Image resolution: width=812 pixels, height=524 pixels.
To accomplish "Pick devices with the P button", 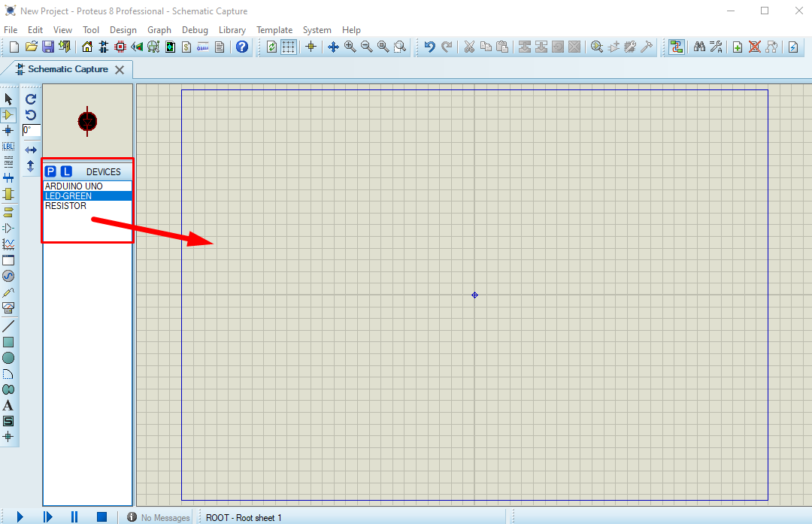I will 50,171.
